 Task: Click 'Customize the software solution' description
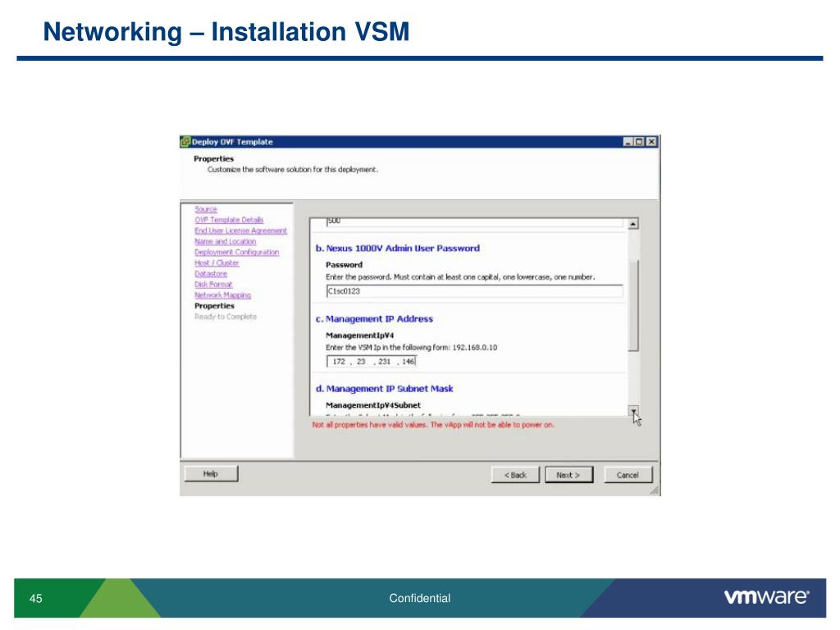[293, 170]
